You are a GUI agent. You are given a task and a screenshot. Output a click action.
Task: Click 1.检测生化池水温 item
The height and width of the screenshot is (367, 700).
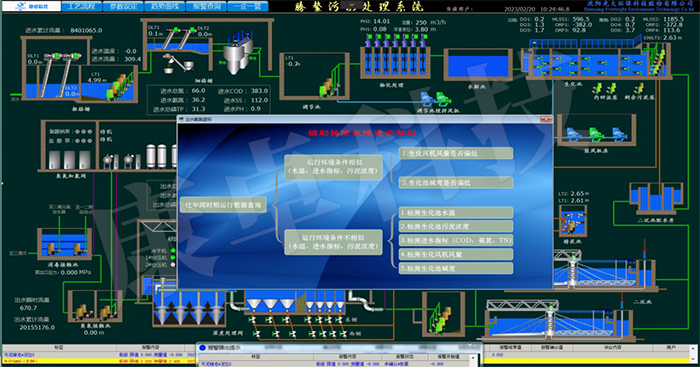[x=456, y=213]
